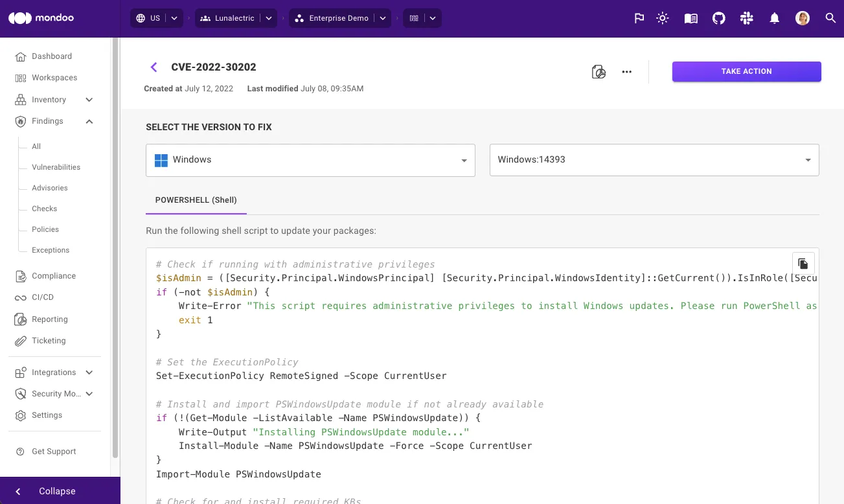Click the CI/CD infinity icon
The image size is (844, 504).
pos(21,297)
